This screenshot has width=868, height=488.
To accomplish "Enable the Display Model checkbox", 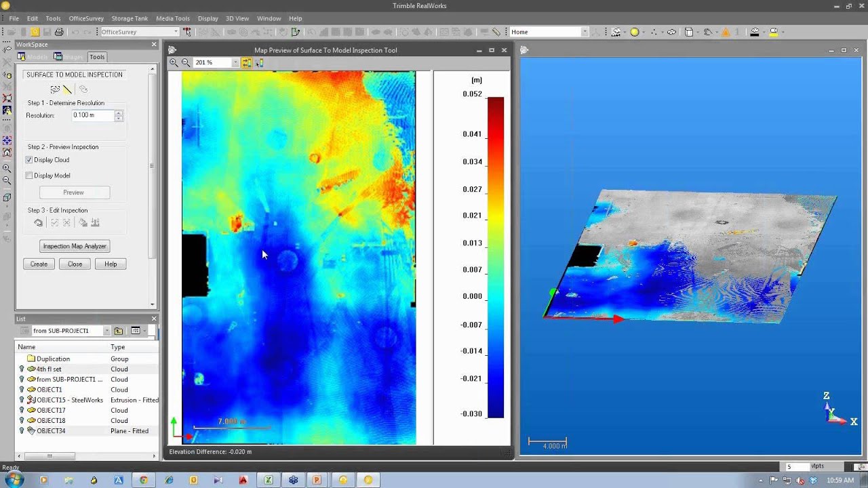I will click(x=29, y=176).
